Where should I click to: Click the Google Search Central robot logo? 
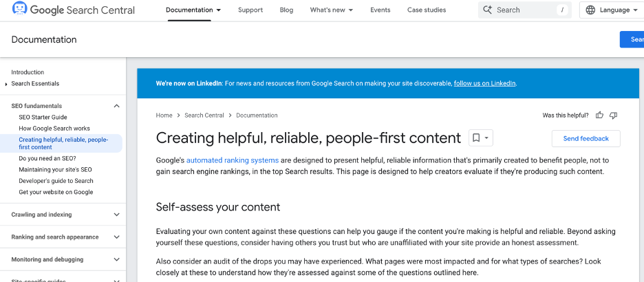click(x=20, y=10)
